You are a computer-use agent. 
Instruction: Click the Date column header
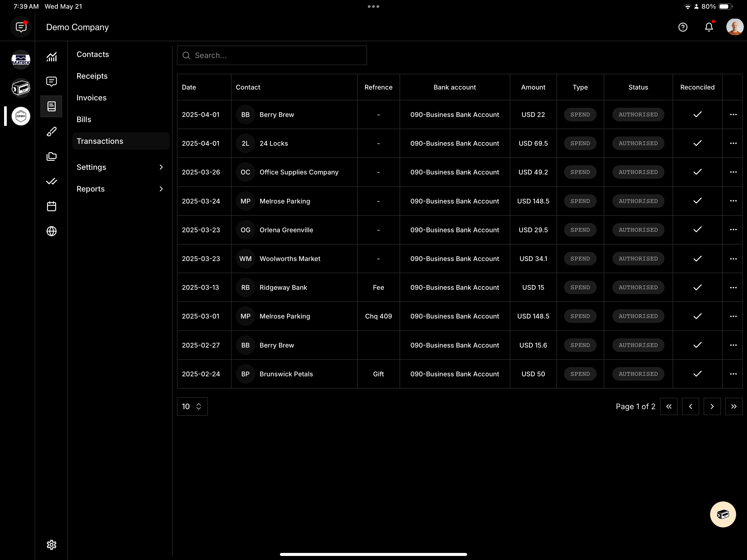pyautogui.click(x=189, y=87)
